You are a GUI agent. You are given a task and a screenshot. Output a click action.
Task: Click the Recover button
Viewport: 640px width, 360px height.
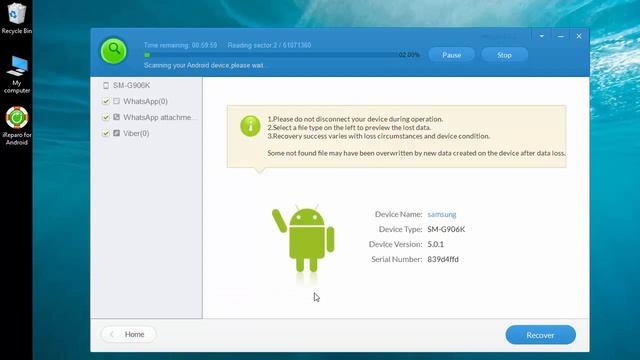540,335
